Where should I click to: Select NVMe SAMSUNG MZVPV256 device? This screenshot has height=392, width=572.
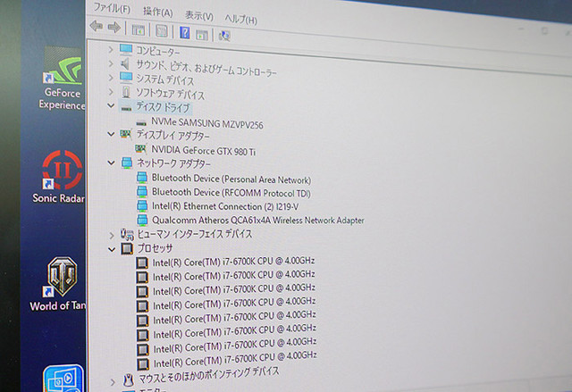207,123
